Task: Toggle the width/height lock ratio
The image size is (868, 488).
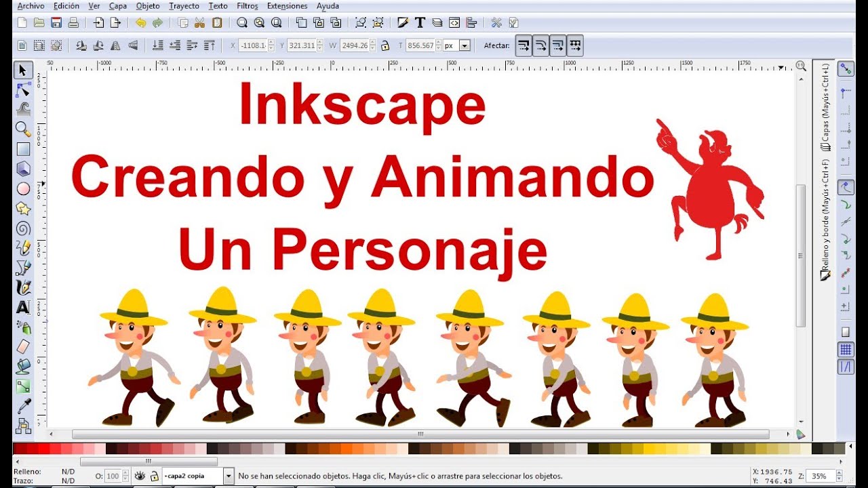Action: pyautogui.click(x=384, y=45)
